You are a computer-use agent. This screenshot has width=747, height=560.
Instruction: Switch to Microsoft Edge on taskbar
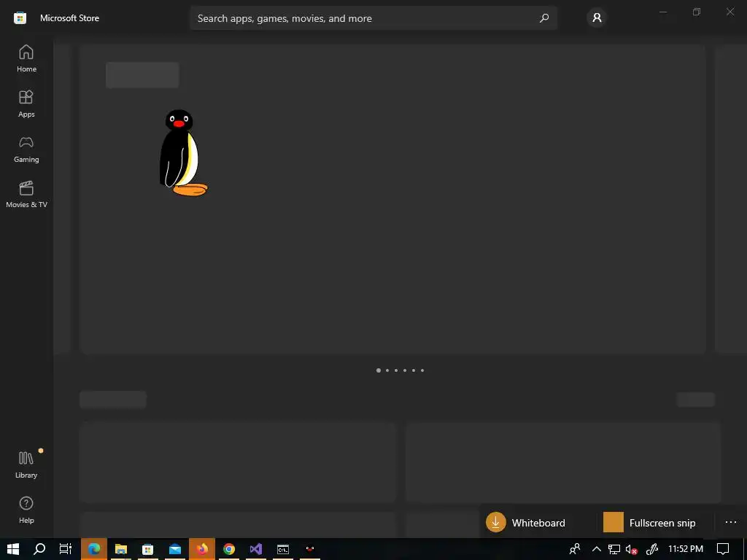coord(94,549)
